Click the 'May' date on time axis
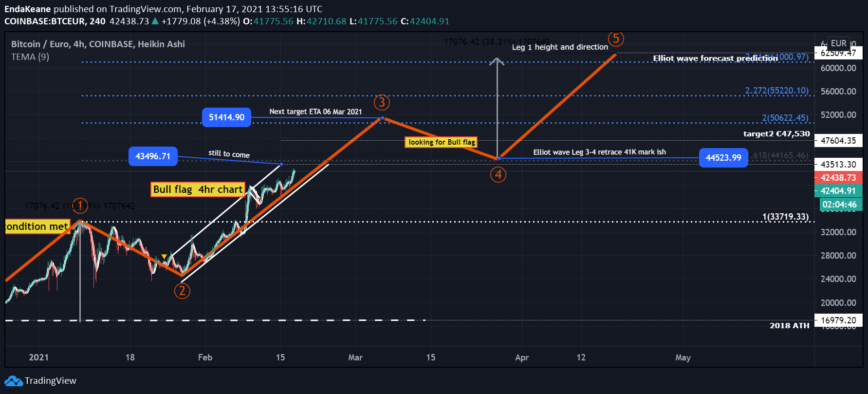Image resolution: width=868 pixels, height=394 pixels. coord(683,357)
